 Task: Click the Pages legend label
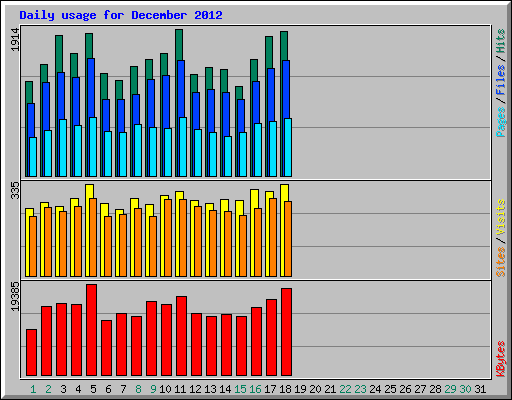click(500, 122)
